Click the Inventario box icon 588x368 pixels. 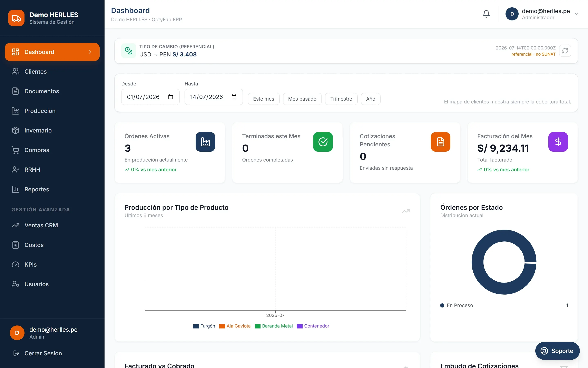click(x=16, y=130)
